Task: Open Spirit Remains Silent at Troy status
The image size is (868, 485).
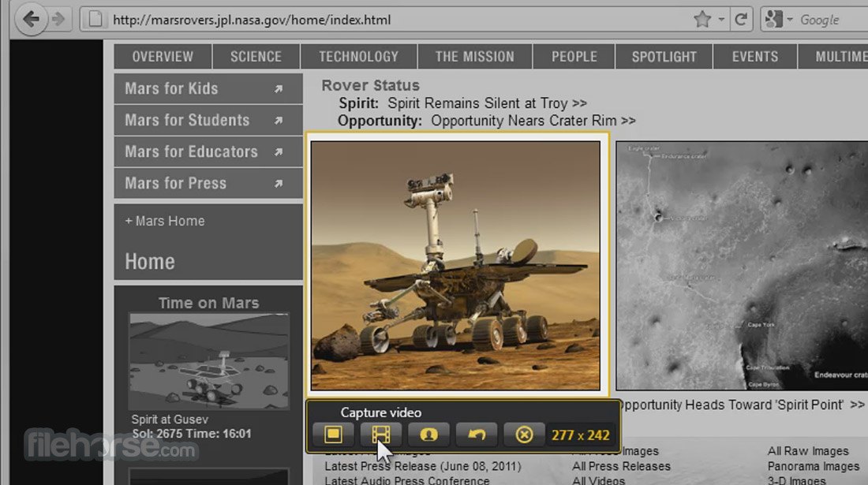Action: pyautogui.click(x=487, y=103)
